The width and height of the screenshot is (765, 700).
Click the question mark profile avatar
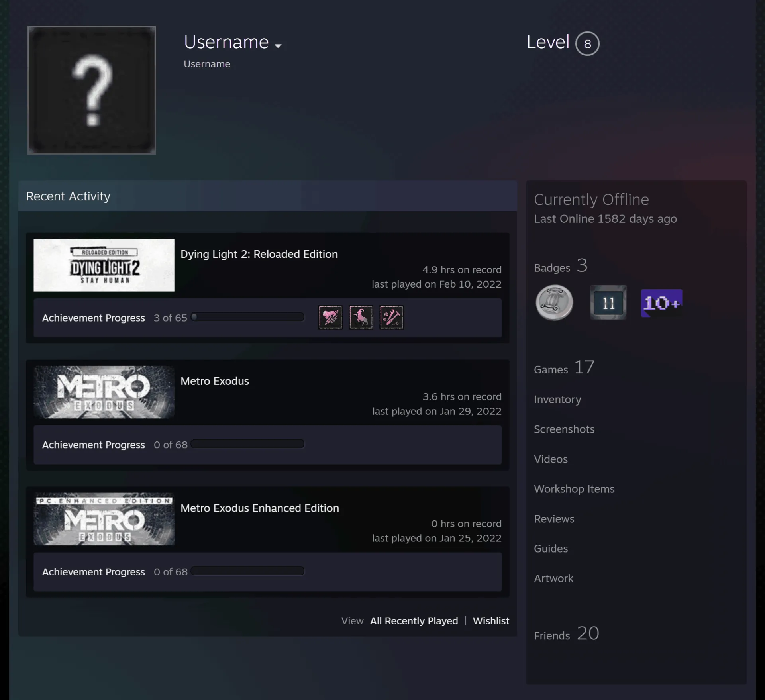pyautogui.click(x=92, y=90)
